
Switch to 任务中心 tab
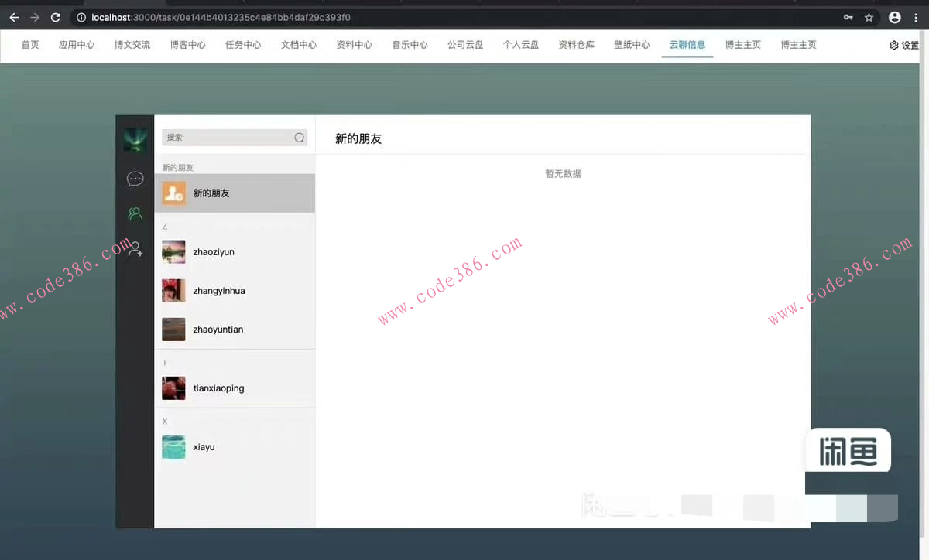pyautogui.click(x=243, y=45)
